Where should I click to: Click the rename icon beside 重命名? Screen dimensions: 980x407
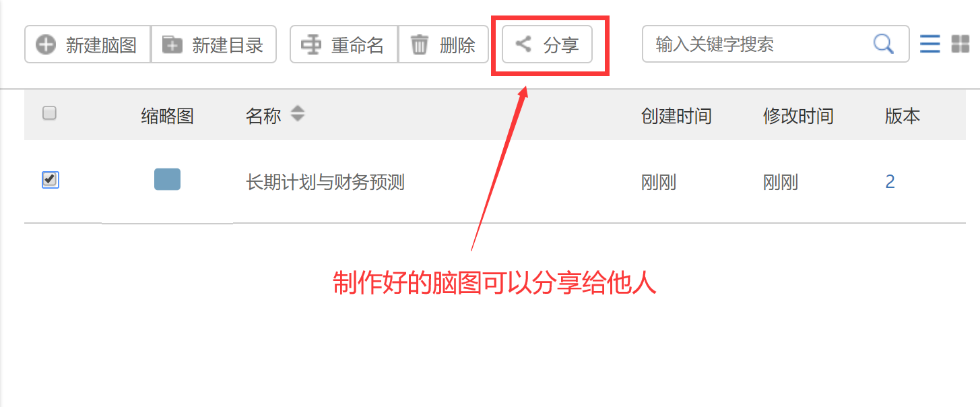coord(311,45)
